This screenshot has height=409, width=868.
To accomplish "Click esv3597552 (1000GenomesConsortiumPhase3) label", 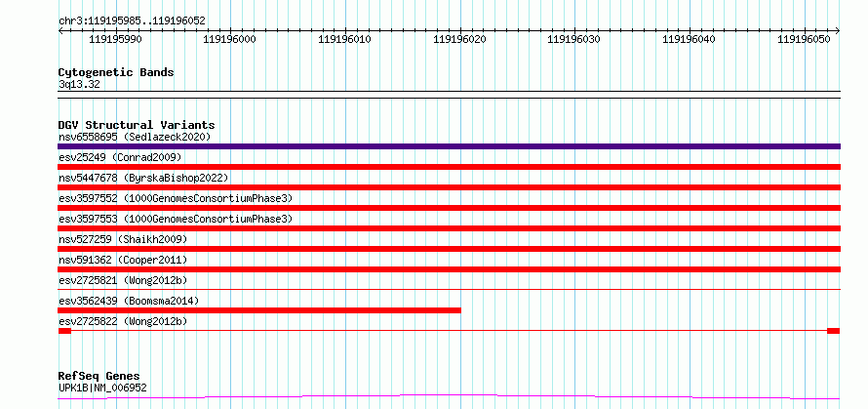I will [176, 198].
